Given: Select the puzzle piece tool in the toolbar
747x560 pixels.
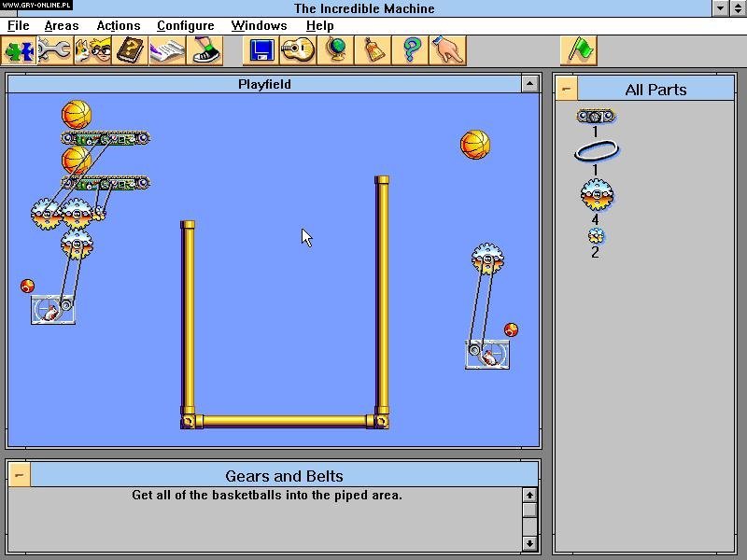Looking at the screenshot, I should pos(19,50).
